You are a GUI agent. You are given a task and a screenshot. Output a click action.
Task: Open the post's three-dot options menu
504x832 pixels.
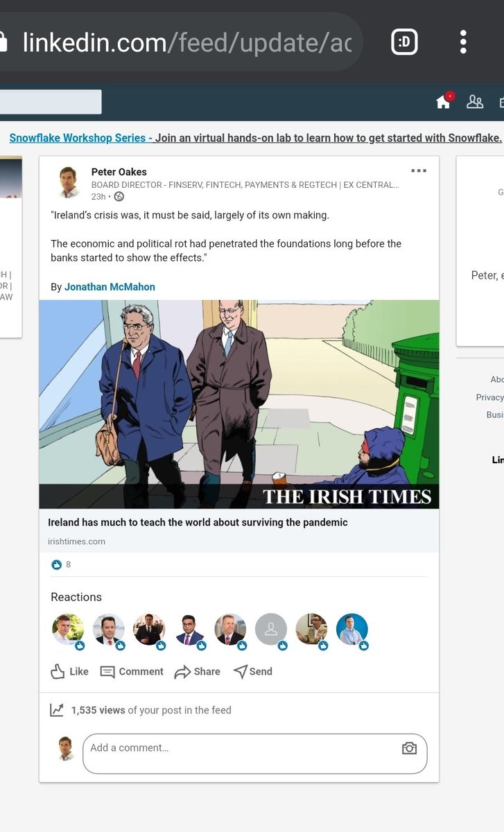click(x=419, y=171)
